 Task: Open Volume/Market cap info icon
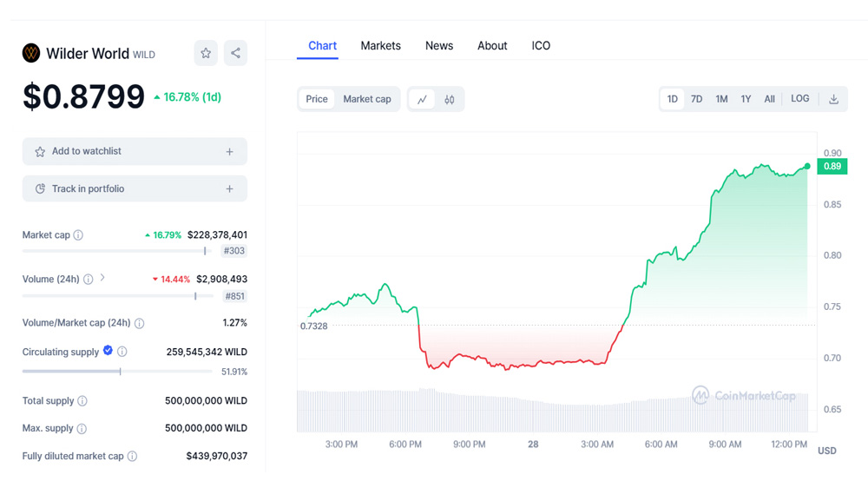click(140, 323)
